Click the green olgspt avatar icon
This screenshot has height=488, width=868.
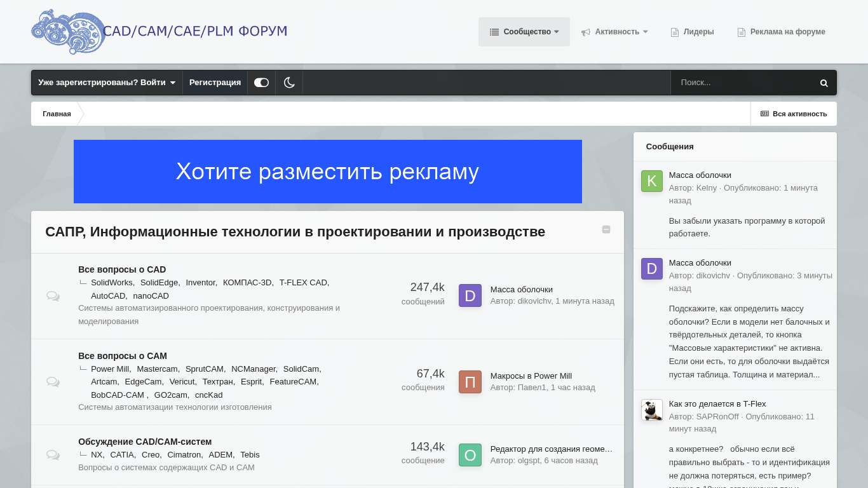click(470, 455)
